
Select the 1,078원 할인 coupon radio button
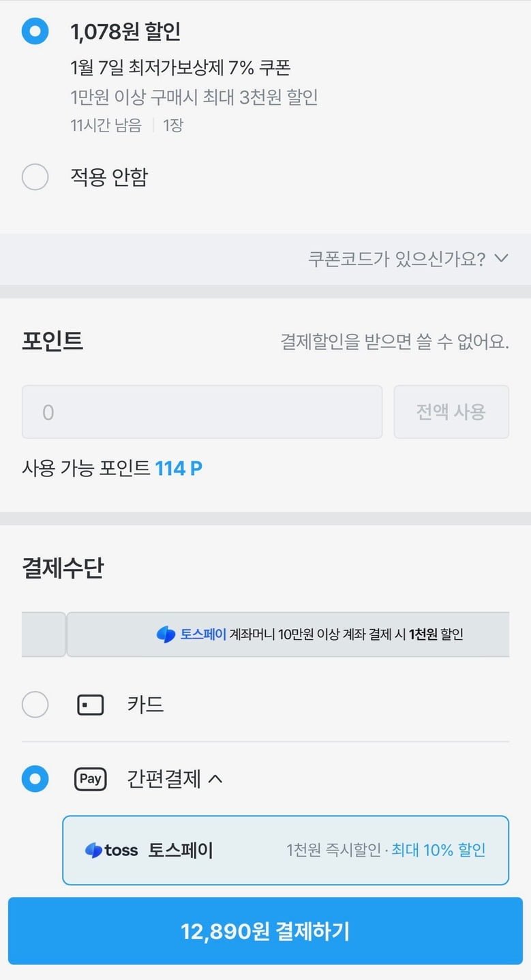(35, 31)
